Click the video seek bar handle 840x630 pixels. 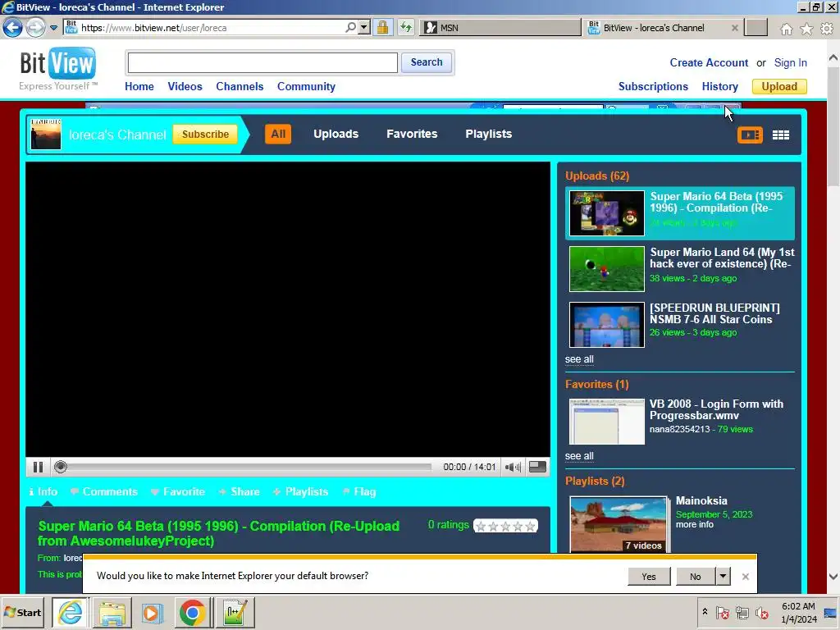tap(61, 467)
